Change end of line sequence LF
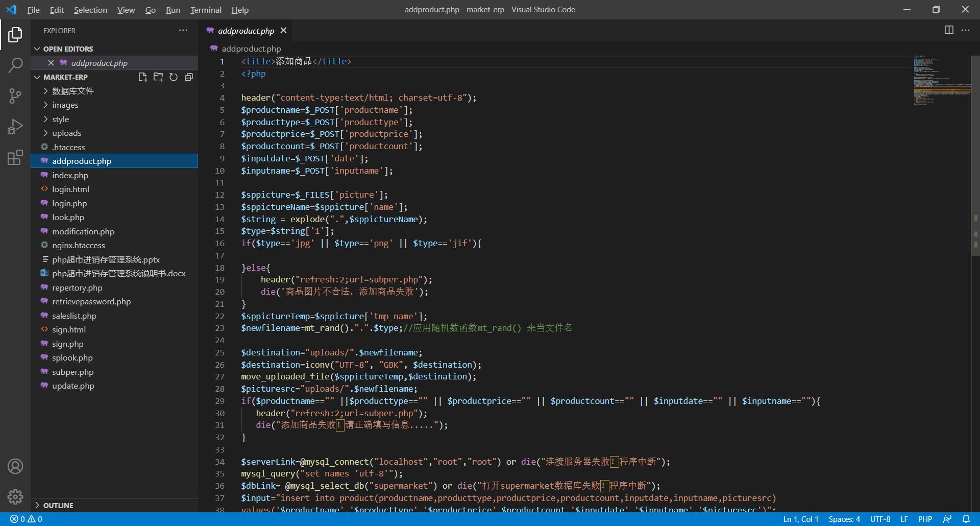 pos(904,519)
